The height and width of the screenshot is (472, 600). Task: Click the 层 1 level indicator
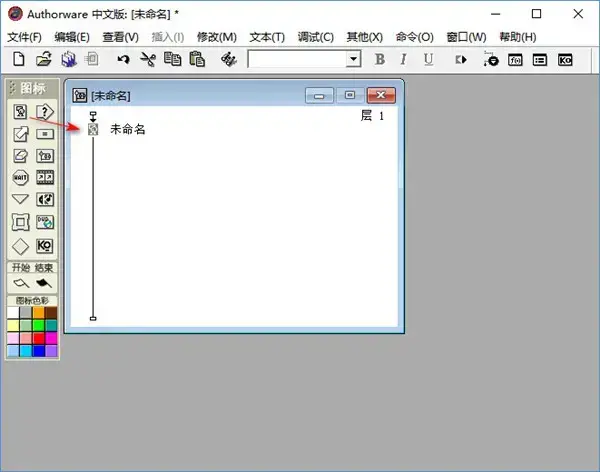[372, 116]
